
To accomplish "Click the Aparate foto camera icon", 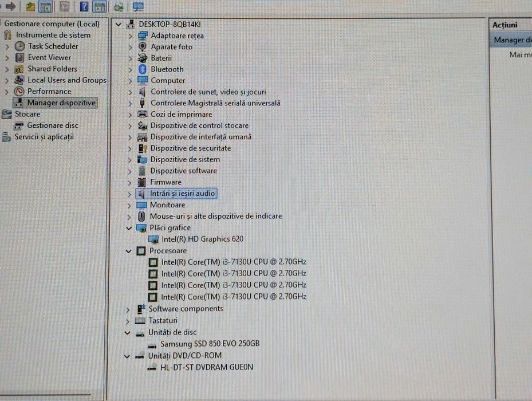I will coord(143,47).
